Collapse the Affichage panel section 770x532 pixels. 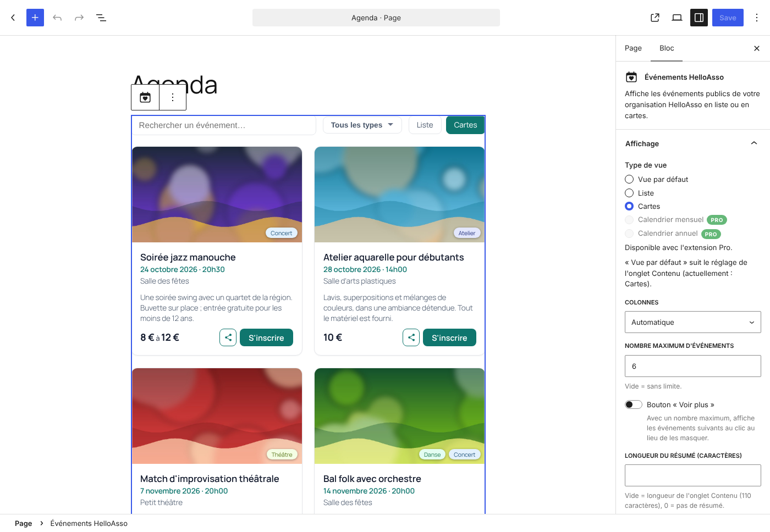click(x=693, y=143)
